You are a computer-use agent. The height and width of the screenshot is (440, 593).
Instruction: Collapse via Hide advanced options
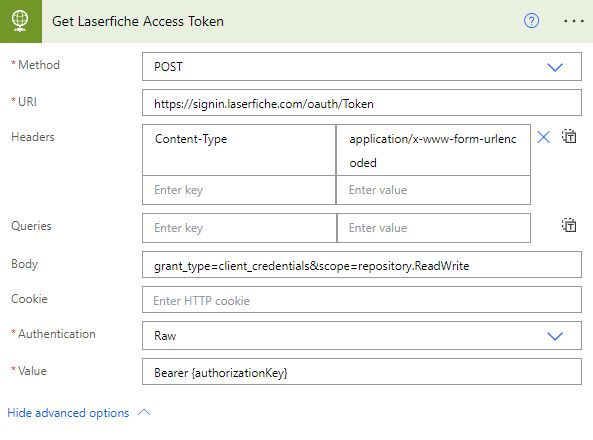tap(68, 413)
